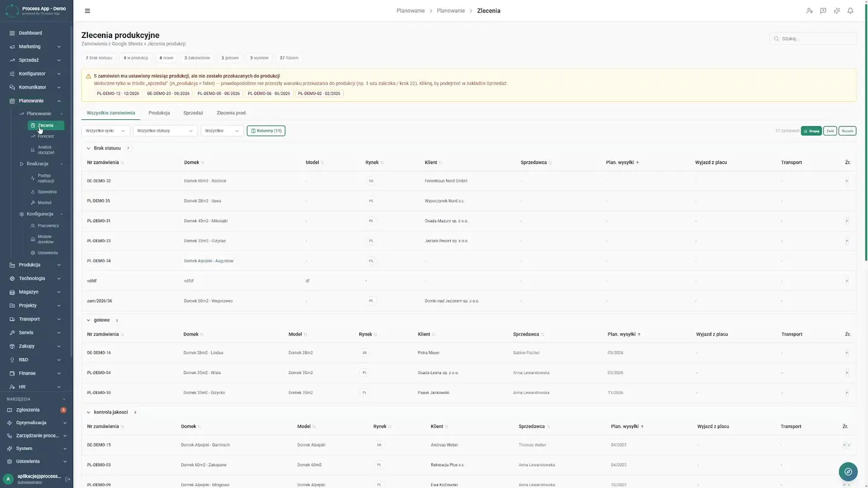Image resolution: width=868 pixels, height=488 pixels.
Task: Toggle the Grupuj button
Action: tap(811, 131)
